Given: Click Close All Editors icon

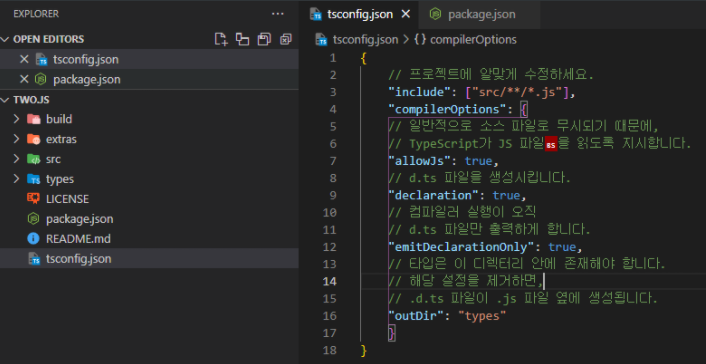Looking at the screenshot, I should pyautogui.click(x=286, y=39).
